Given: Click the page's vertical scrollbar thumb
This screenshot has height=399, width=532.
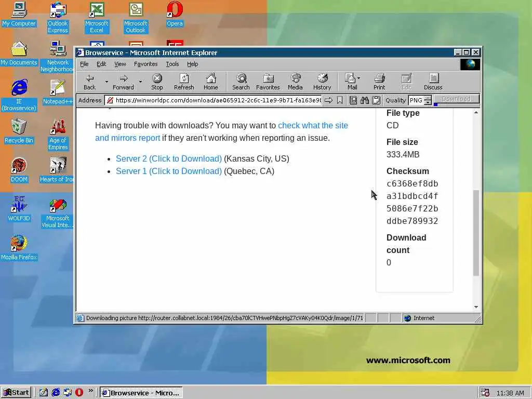Looking at the screenshot, I should tap(476, 233).
